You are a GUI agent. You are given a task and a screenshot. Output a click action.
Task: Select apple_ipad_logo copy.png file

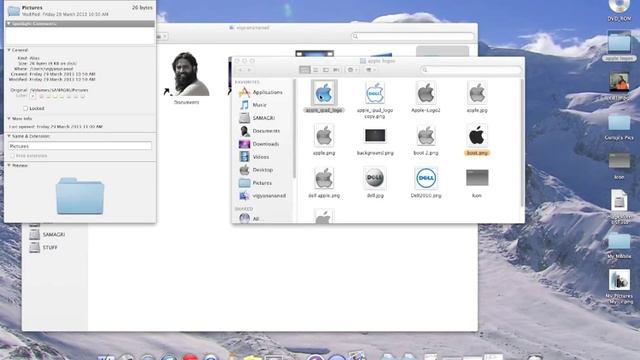click(375, 100)
